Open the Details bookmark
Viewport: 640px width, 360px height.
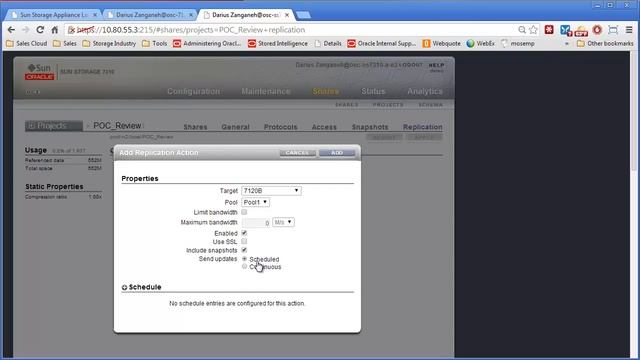pos(328,43)
